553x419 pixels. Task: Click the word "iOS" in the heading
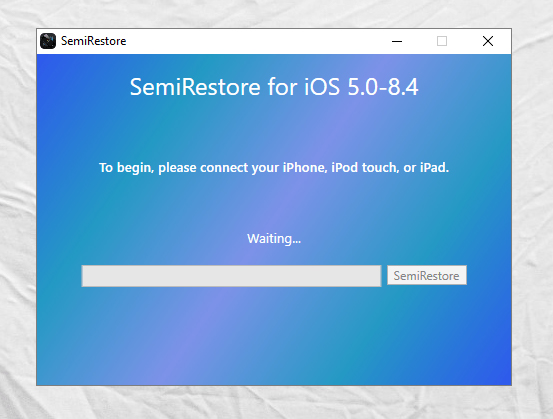(x=322, y=87)
